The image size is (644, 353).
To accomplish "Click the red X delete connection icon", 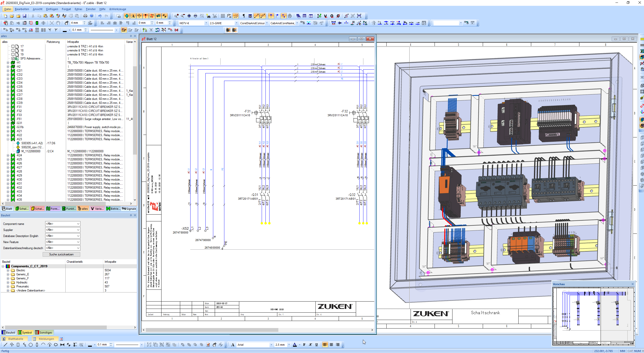I will (176, 30).
